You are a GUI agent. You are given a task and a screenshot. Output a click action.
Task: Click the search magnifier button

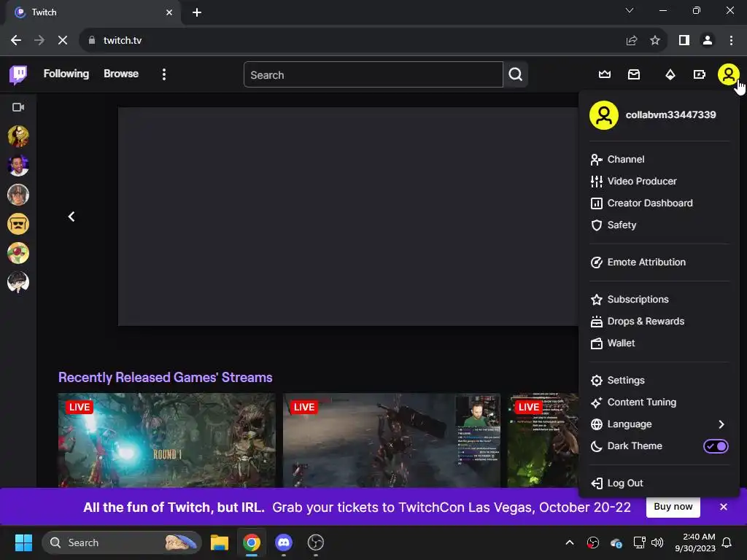click(516, 74)
